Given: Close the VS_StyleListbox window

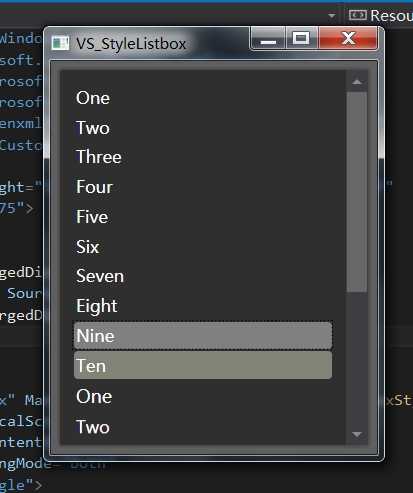Looking at the screenshot, I should pyautogui.click(x=348, y=38).
